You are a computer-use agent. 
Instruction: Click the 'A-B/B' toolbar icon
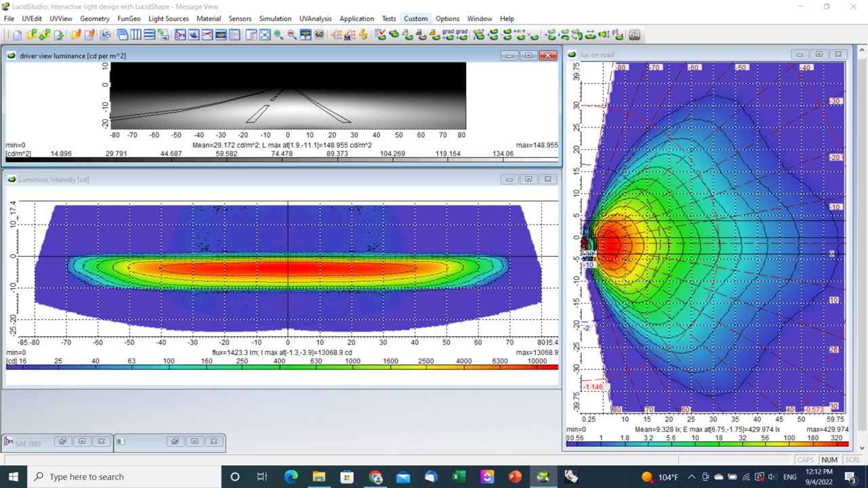tap(519, 35)
